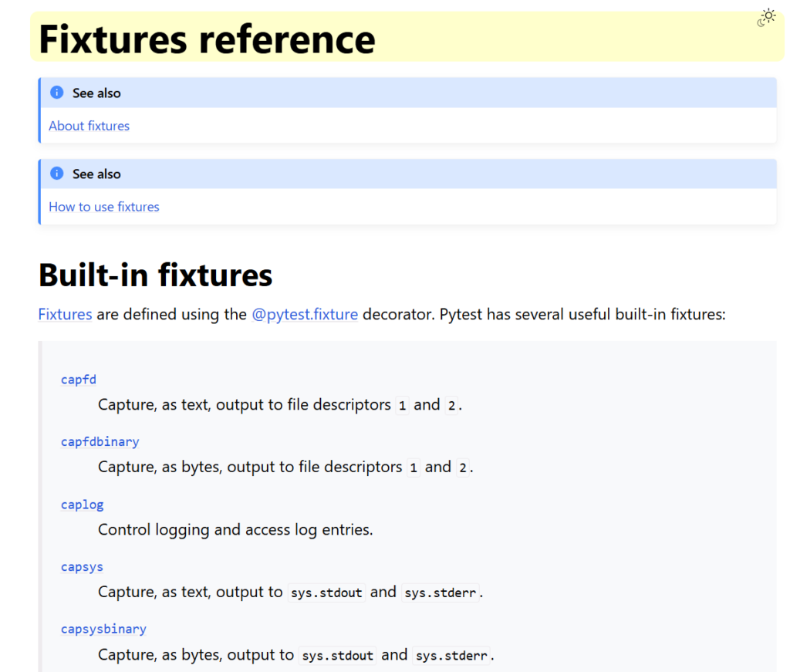Toggle the light/dark theme icon
This screenshot has height=672, width=790.
click(x=766, y=18)
